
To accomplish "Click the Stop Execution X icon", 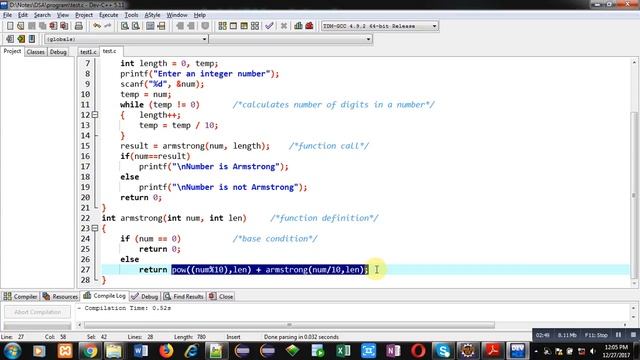I will click(x=284, y=26).
